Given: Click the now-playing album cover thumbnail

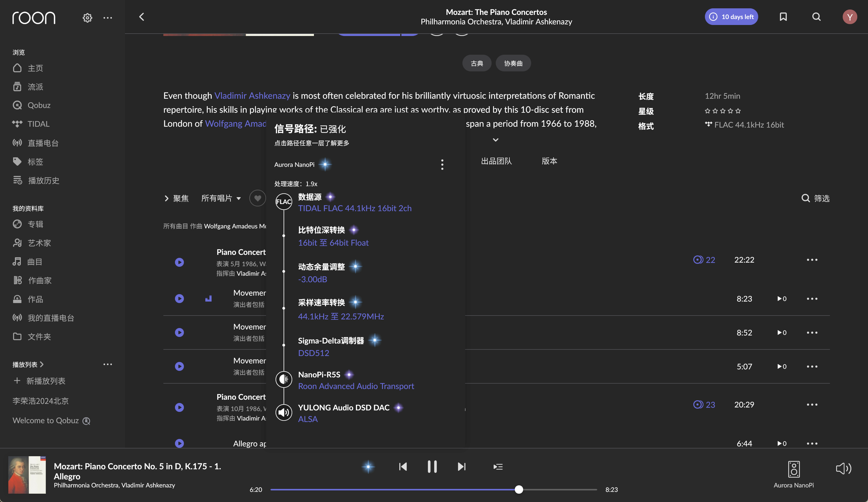Looking at the screenshot, I should [27, 475].
